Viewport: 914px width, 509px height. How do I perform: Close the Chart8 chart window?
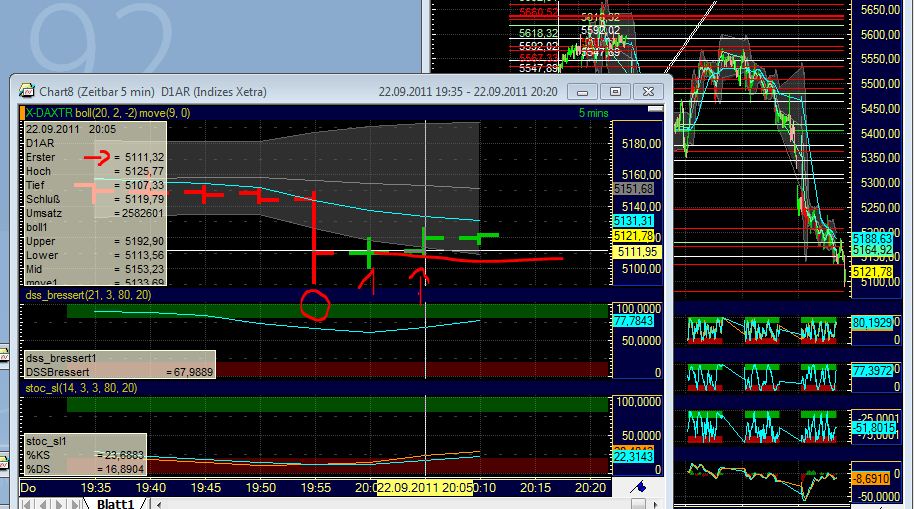click(648, 92)
